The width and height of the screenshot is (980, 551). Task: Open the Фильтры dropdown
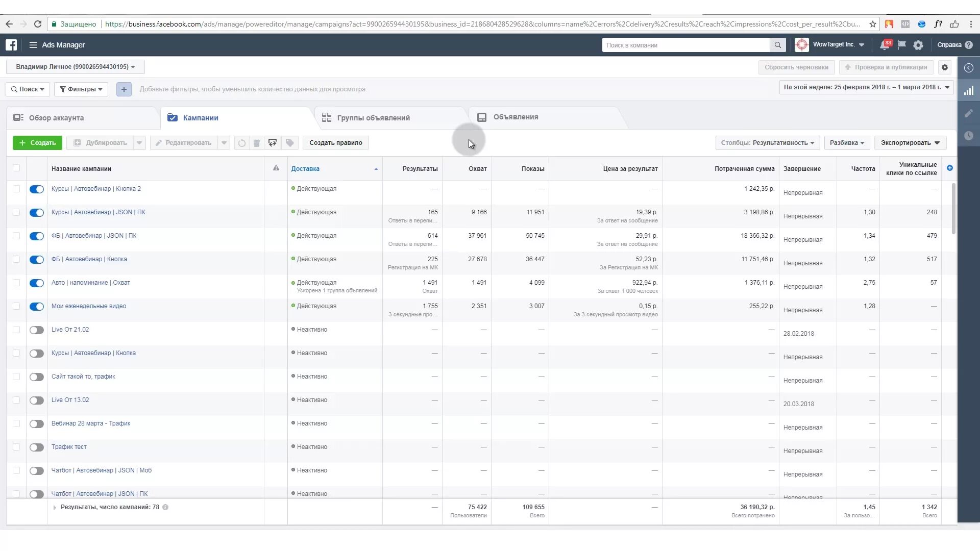point(81,89)
